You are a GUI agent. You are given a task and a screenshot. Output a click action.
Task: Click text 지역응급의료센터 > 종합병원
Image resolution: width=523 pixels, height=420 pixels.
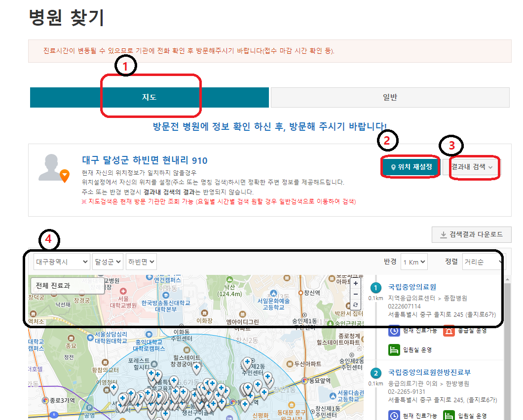pos(428,298)
